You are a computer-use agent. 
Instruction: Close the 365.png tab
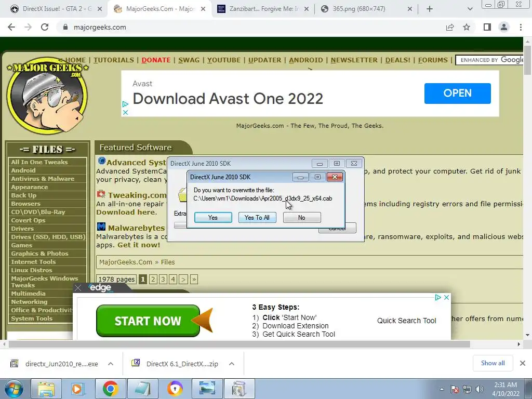(409, 9)
